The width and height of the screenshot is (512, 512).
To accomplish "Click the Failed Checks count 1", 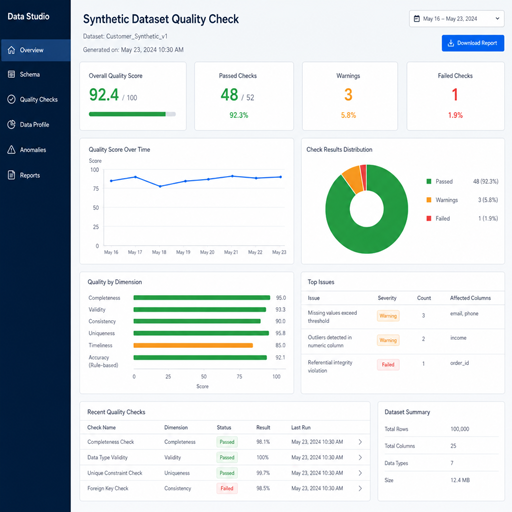I will (455, 95).
